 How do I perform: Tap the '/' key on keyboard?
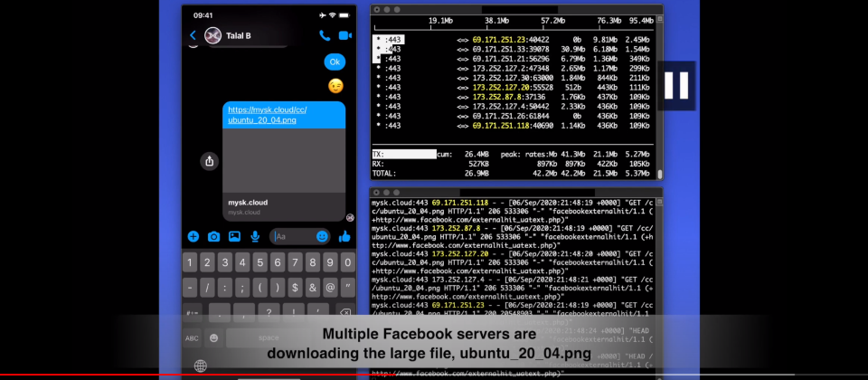(x=208, y=288)
